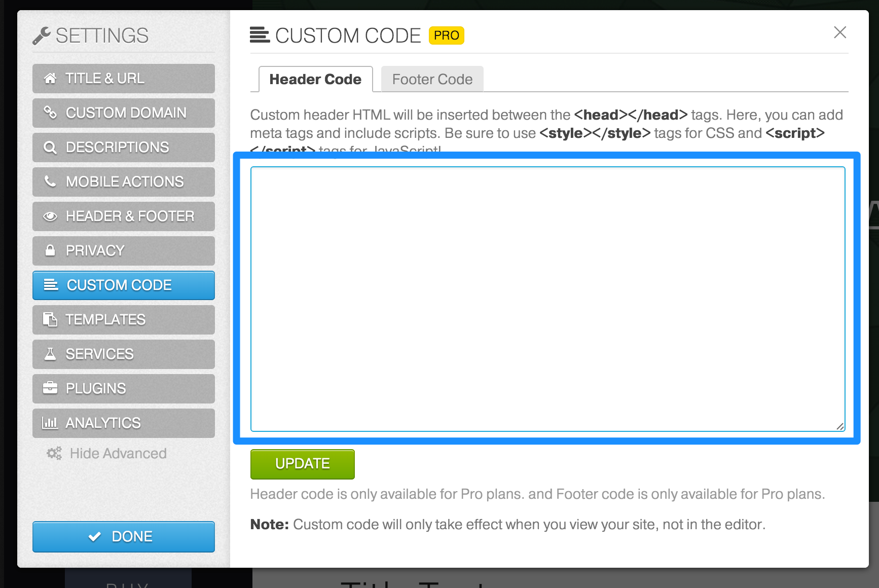The image size is (879, 588).
Task: Click the phone icon for Mobile Actions
Action: pos(50,181)
